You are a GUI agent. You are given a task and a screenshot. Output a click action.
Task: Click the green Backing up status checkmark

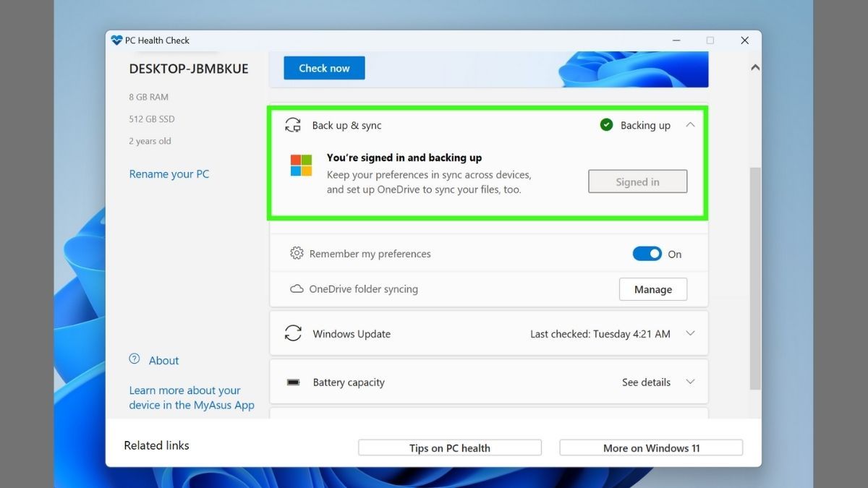click(x=606, y=124)
